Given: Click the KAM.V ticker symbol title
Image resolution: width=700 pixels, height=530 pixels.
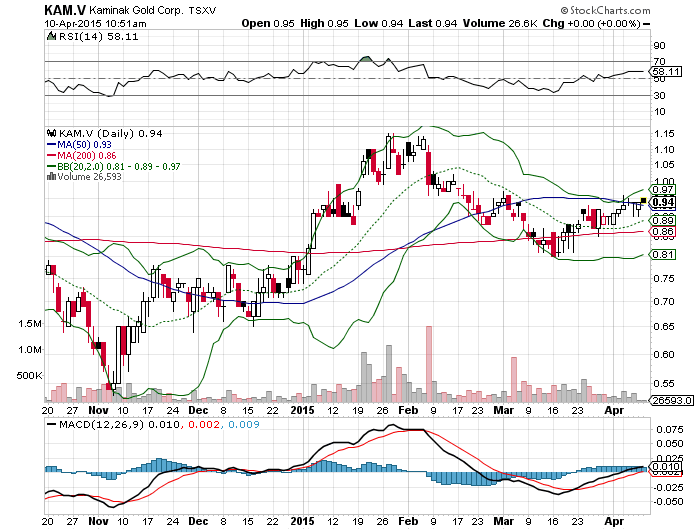Looking at the screenshot, I should [x=65, y=10].
